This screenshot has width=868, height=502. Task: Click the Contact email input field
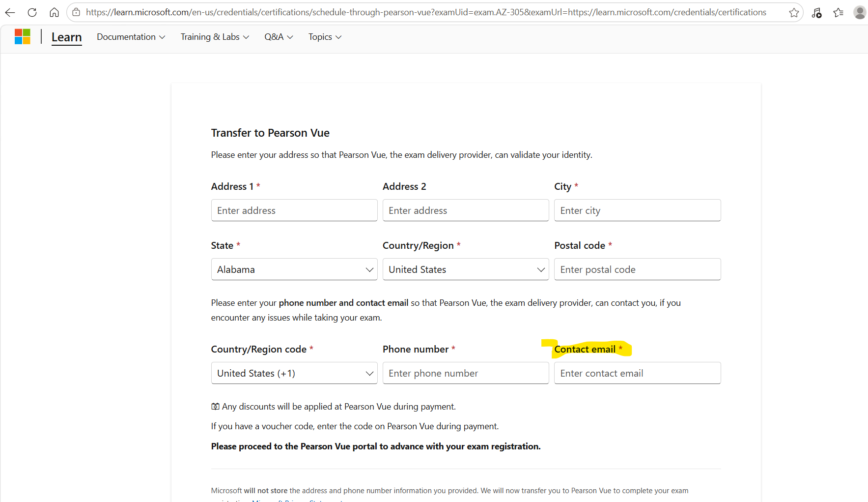point(637,373)
